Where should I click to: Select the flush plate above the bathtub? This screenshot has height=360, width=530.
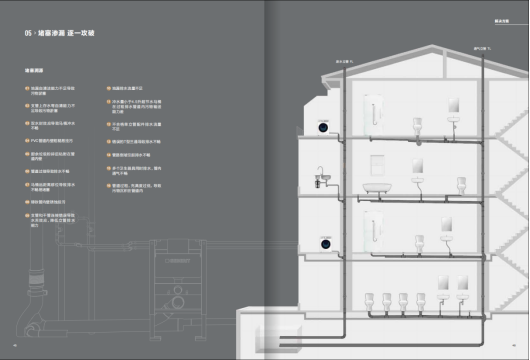click(x=377, y=165)
